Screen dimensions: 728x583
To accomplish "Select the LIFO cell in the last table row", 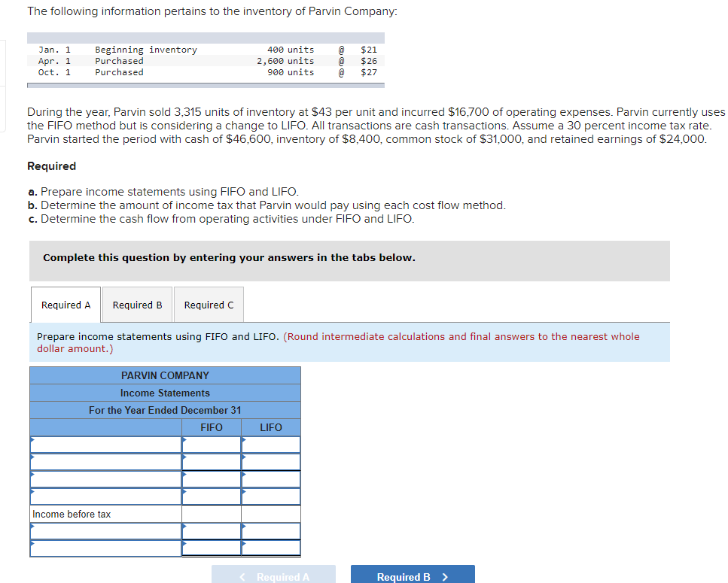I will [271, 548].
